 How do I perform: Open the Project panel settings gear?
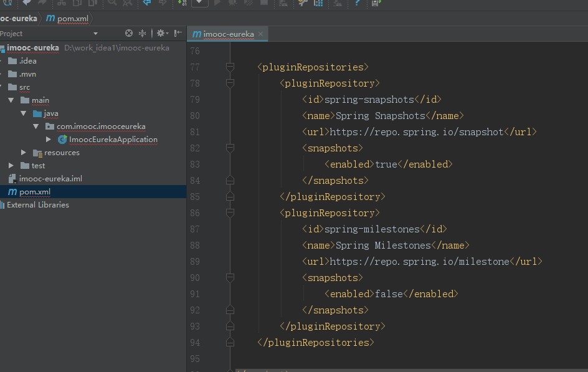160,34
